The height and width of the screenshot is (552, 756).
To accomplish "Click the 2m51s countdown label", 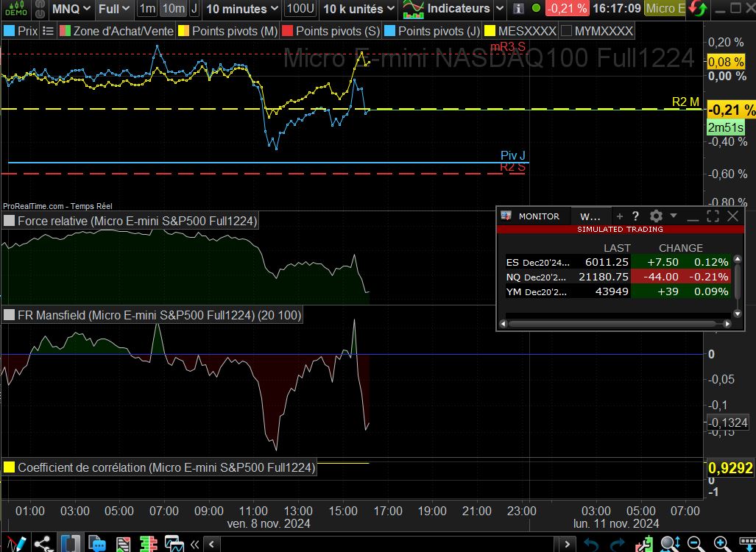I will [725, 128].
